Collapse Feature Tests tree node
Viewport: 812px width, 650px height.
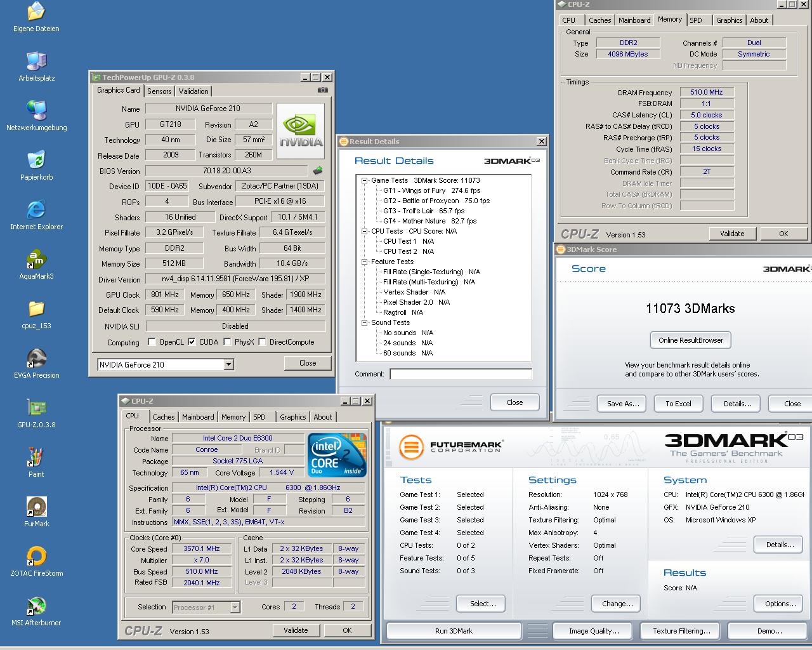pyautogui.click(x=365, y=262)
